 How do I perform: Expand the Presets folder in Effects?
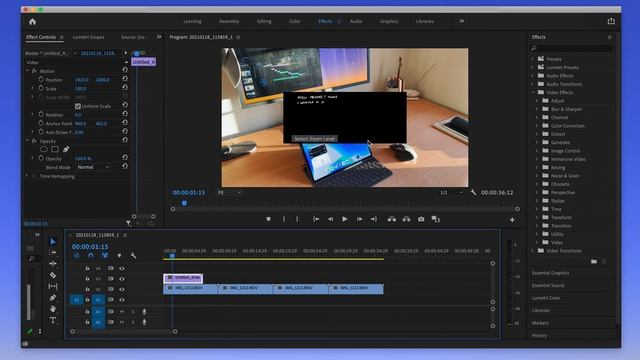532,59
